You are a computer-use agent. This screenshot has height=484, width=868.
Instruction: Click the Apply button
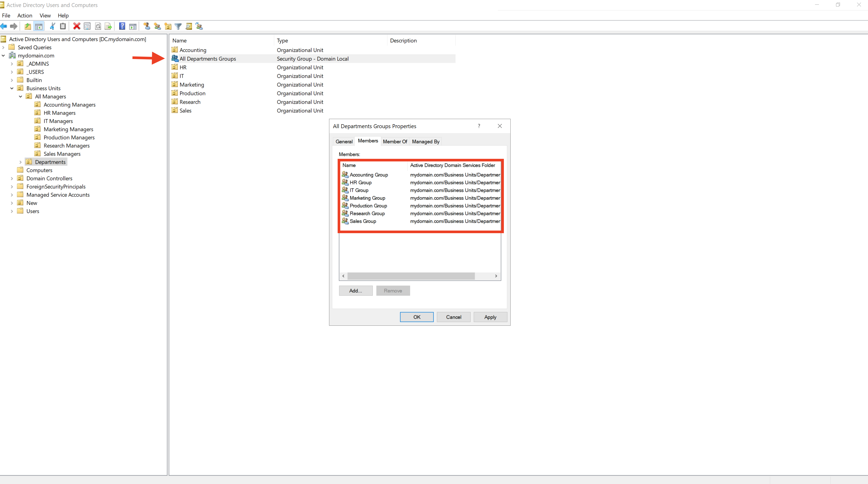[490, 317]
